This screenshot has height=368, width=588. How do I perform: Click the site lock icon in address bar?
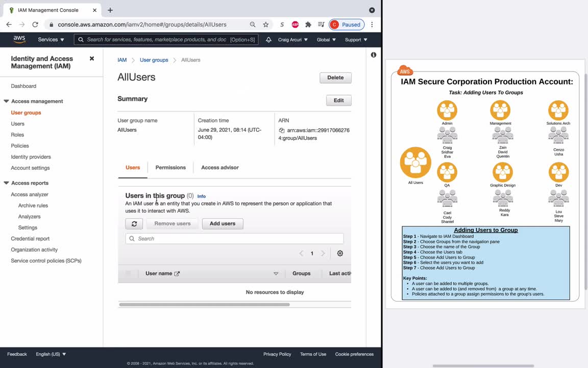(52, 25)
